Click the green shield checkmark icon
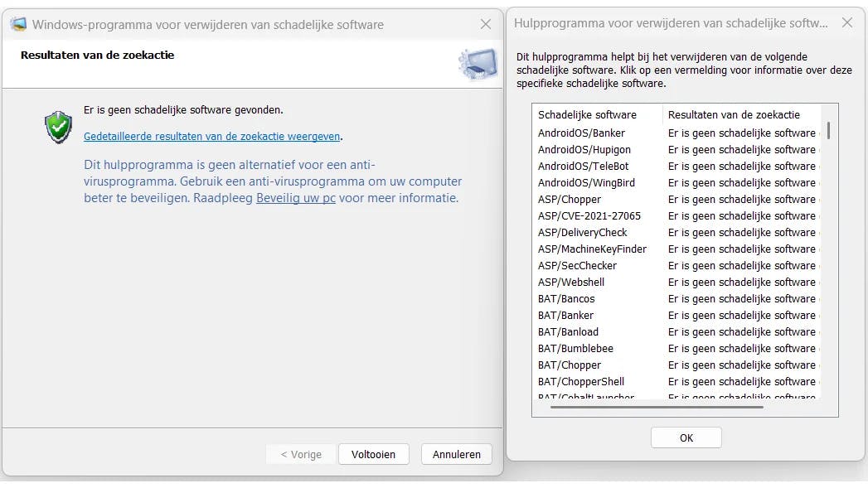868x488 pixels. 58,127
